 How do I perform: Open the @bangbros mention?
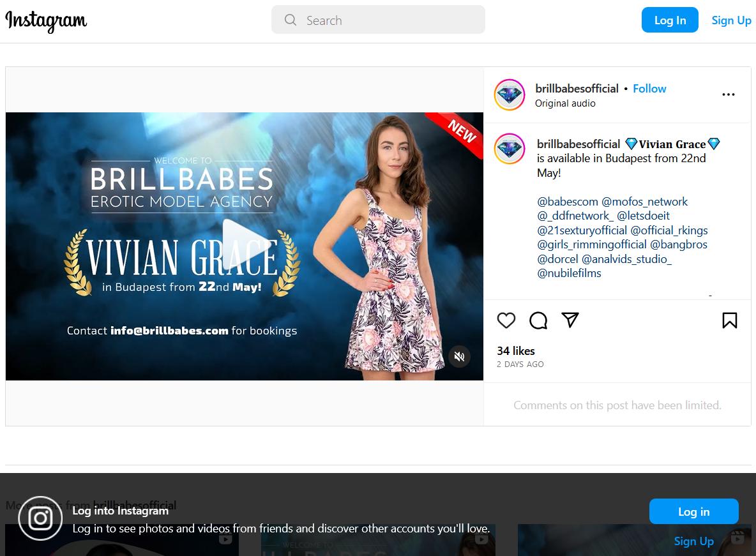point(678,244)
